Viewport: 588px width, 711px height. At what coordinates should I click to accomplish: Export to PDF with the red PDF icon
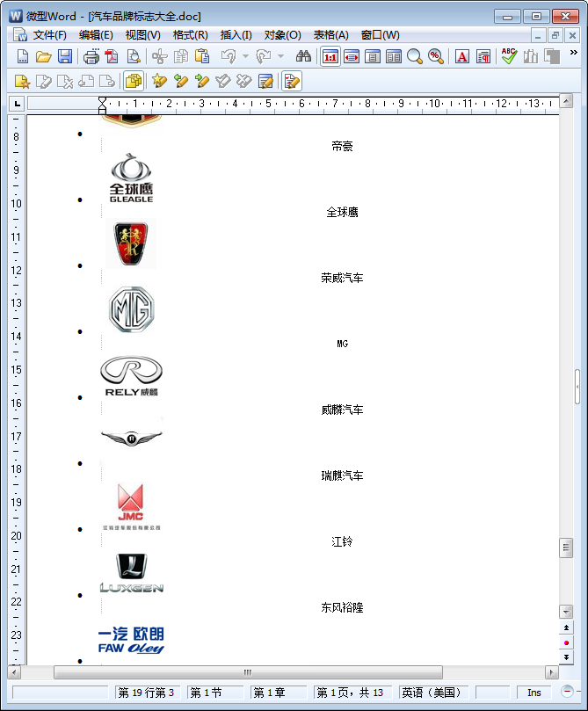pyautogui.click(x=112, y=56)
